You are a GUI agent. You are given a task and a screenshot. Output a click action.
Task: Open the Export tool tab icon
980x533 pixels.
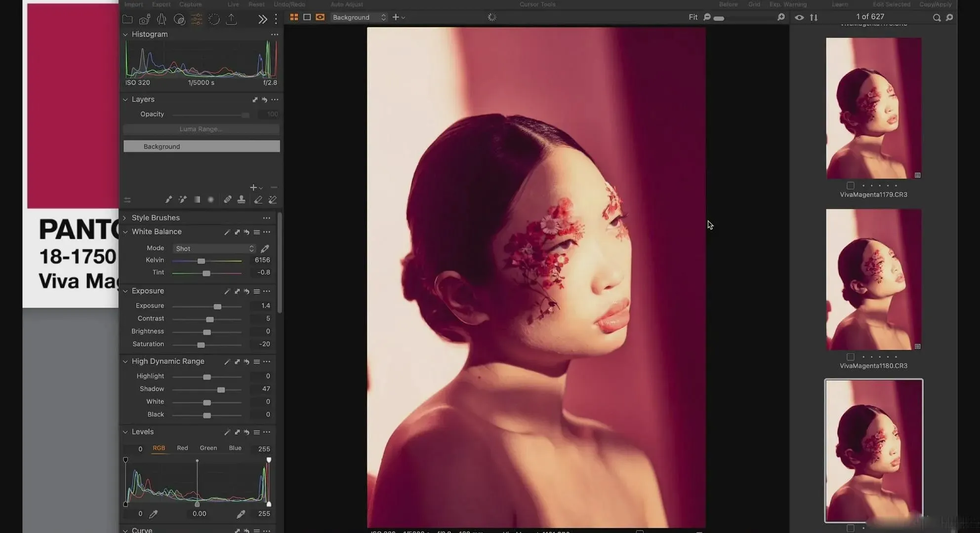231,19
